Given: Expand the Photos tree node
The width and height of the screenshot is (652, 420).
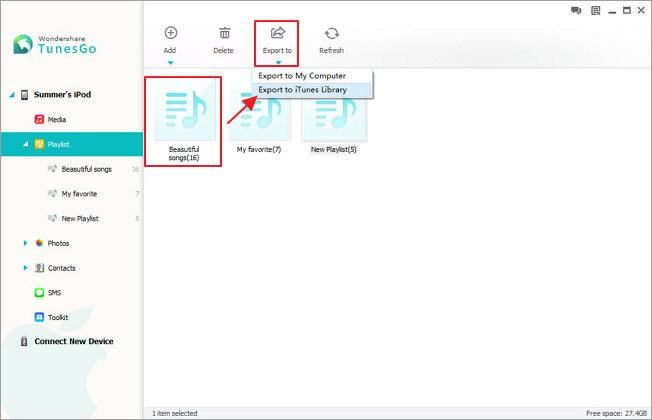Looking at the screenshot, I should point(25,243).
